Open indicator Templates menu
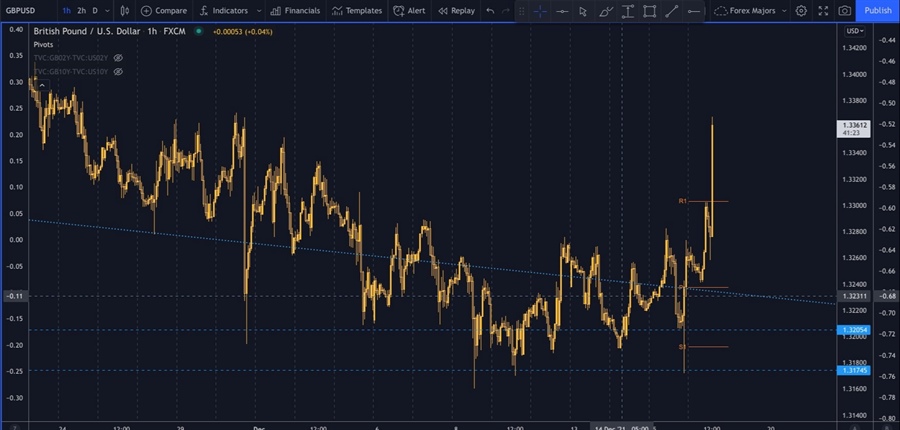The height and width of the screenshot is (430, 900). [356, 10]
